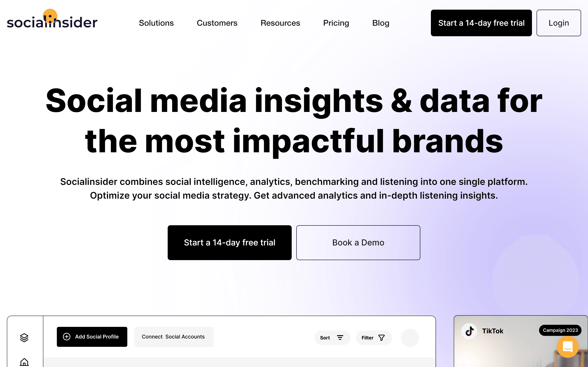Click the Filter icon in profiles panel

click(x=382, y=337)
